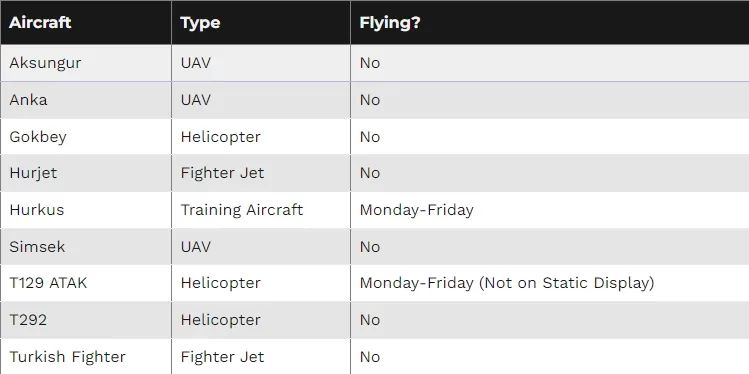Click the Not on Static Display text
Screen dimensions: 749x374
click(566, 283)
